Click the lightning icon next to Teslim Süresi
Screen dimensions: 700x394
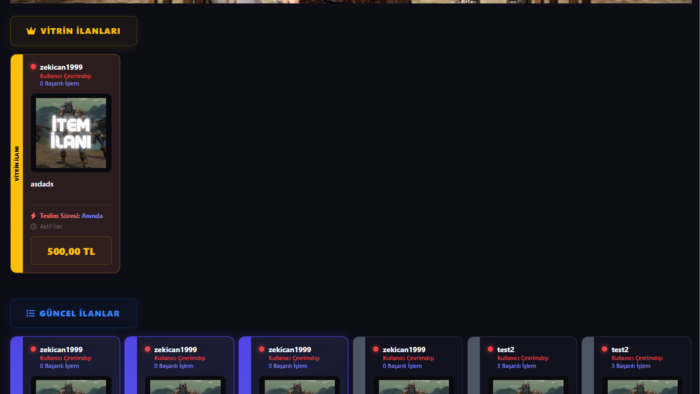pos(33,216)
